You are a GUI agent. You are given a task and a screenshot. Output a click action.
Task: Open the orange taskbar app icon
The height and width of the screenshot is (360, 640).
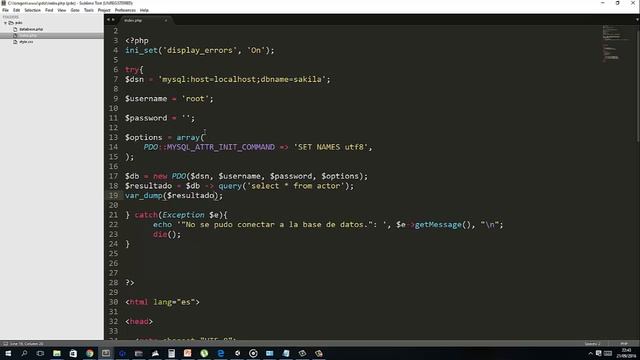tap(188, 353)
